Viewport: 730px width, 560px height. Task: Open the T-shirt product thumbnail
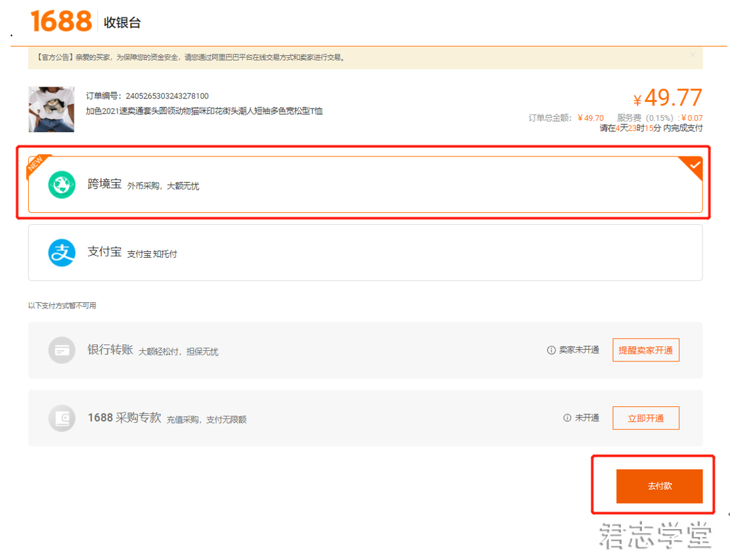click(x=51, y=109)
